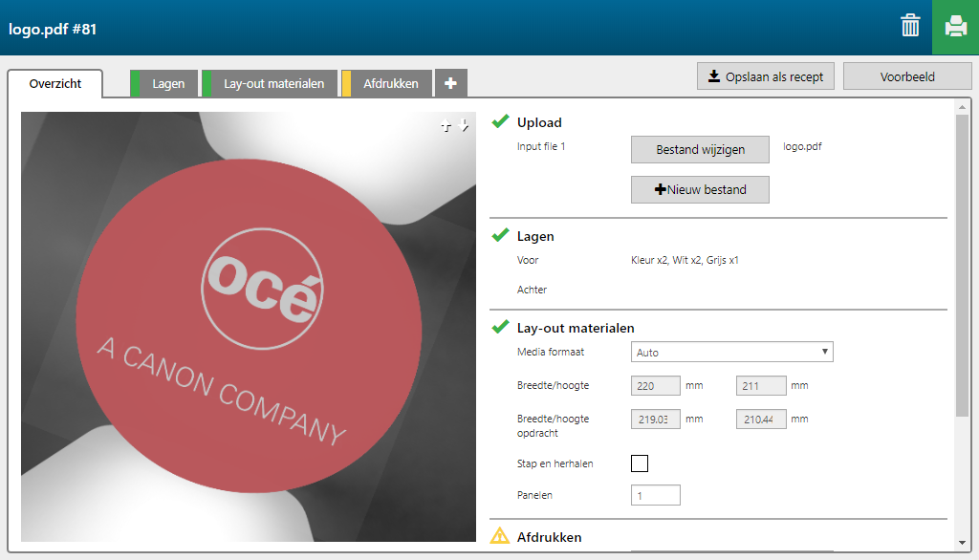The width and height of the screenshot is (979, 560).
Task: Click the opdracht width field 219.03
Action: coord(656,419)
